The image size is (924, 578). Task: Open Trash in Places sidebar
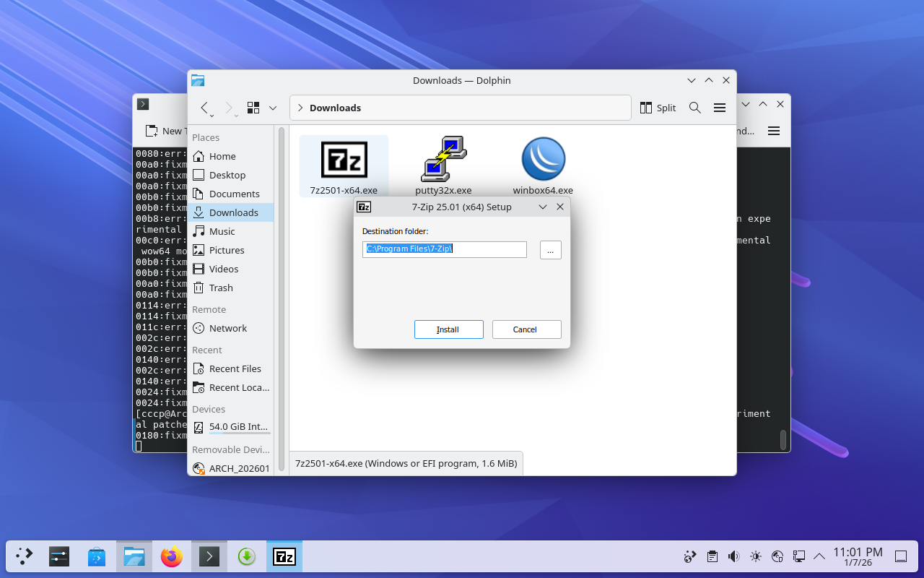[221, 288]
